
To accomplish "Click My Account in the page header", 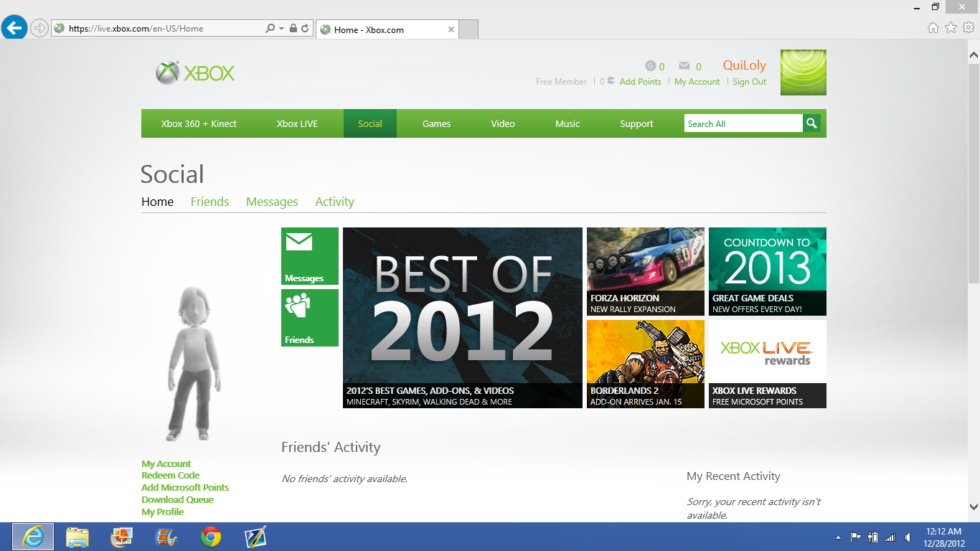I will click(697, 82).
